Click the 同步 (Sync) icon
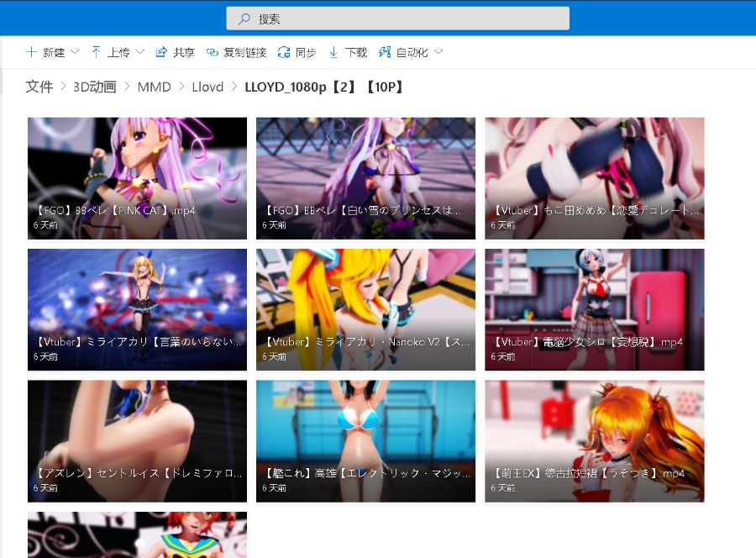The width and height of the screenshot is (756, 558). pyautogui.click(x=285, y=52)
